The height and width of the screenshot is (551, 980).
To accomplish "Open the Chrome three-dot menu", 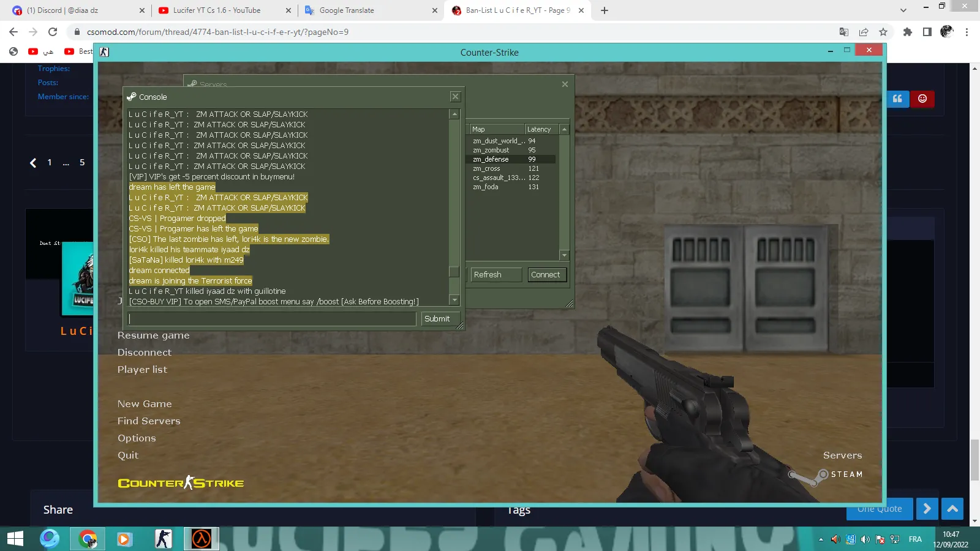I will (967, 32).
